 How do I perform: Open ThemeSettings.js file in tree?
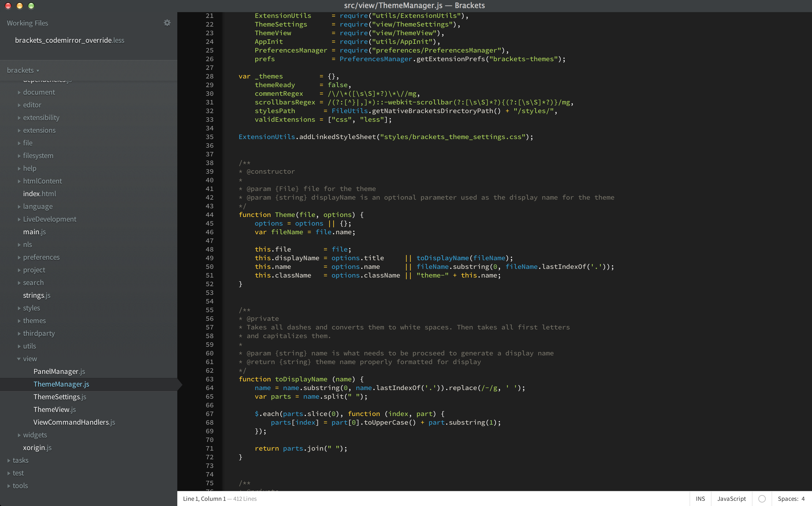pyautogui.click(x=59, y=397)
